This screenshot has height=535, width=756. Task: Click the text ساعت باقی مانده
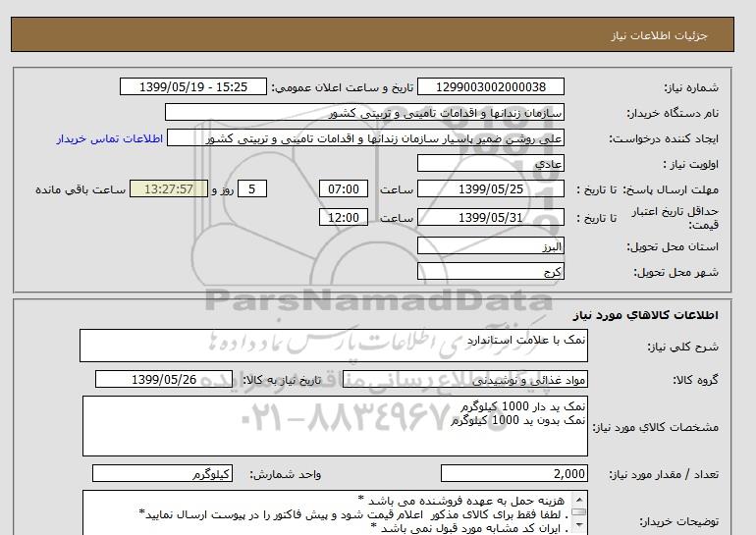[x=81, y=189]
